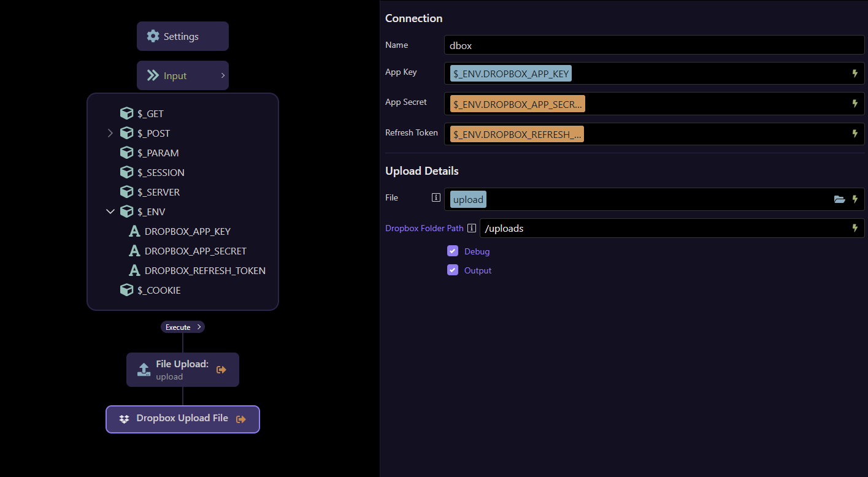
Task: Click the output arrow icon on File Upload step
Action: pyautogui.click(x=221, y=370)
